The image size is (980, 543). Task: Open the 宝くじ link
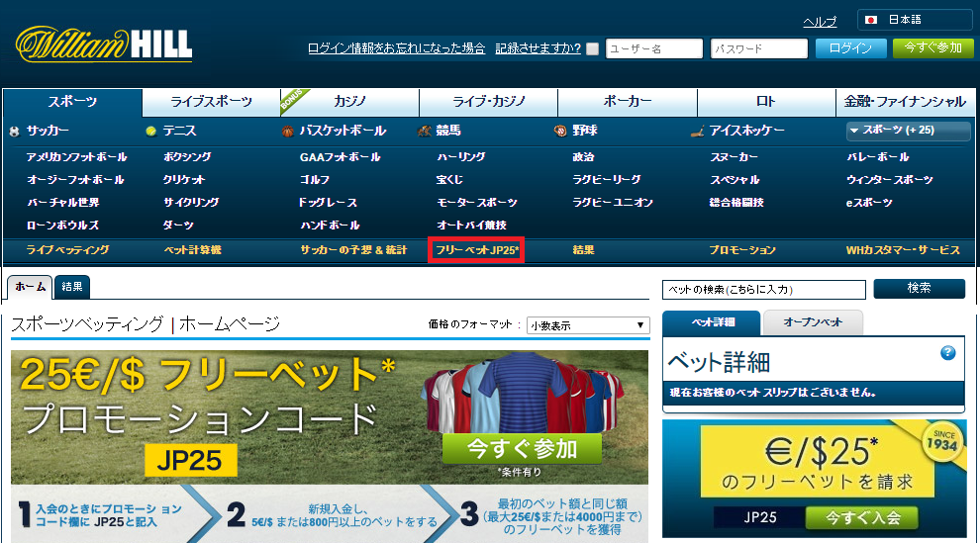(x=449, y=180)
